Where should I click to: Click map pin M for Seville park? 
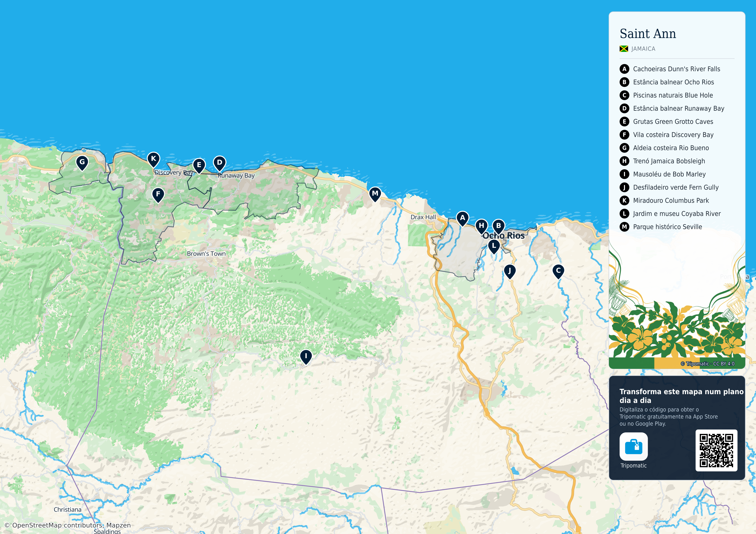pos(375,194)
